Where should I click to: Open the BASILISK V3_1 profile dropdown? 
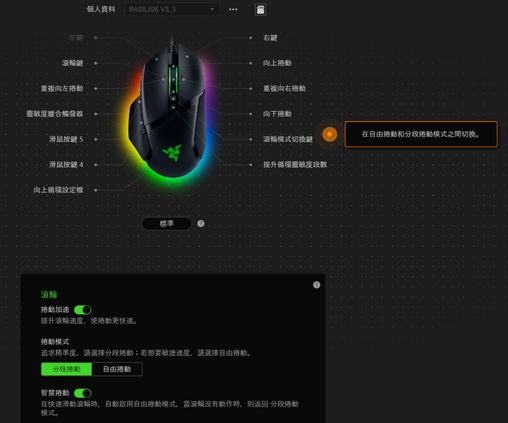coord(172,9)
